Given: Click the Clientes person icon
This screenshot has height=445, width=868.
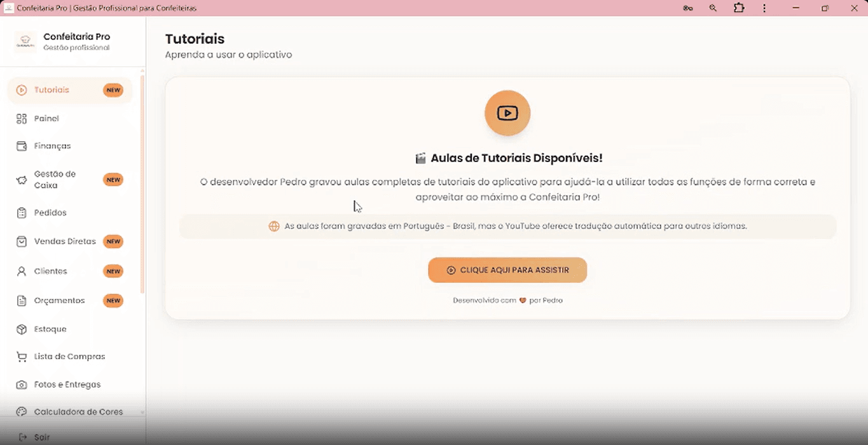Looking at the screenshot, I should coord(22,271).
